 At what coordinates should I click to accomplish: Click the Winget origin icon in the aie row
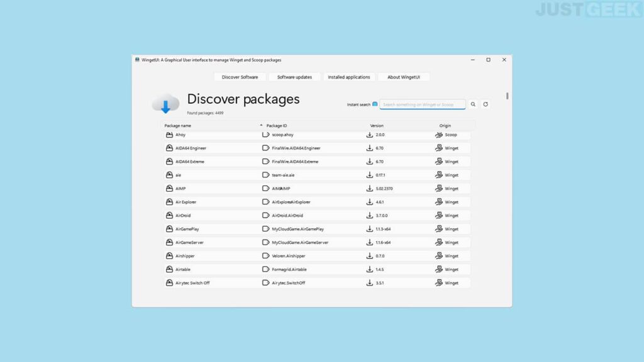pos(438,175)
